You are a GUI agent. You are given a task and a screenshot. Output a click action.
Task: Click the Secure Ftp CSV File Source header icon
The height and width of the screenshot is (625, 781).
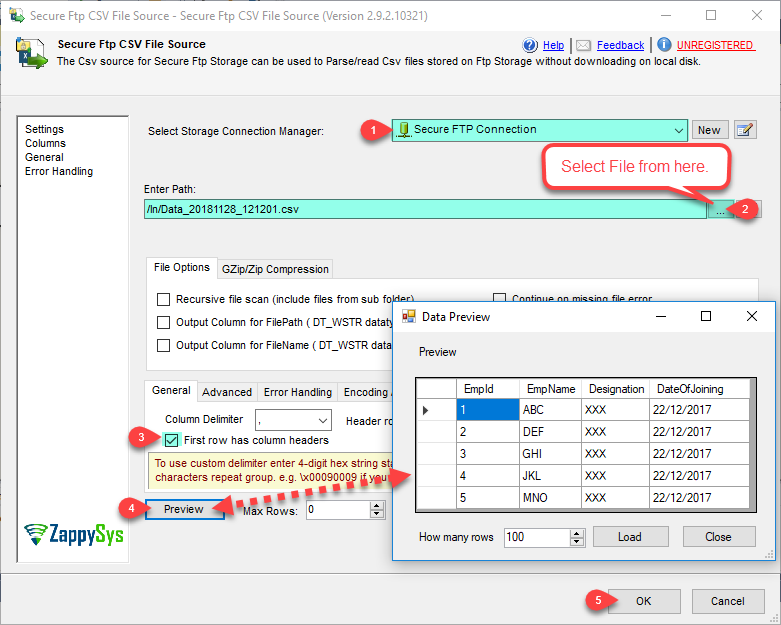31,53
